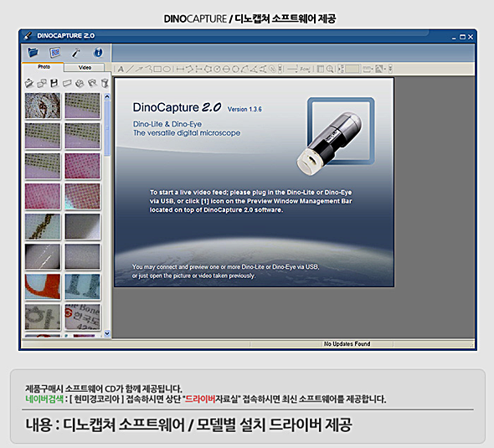The height and width of the screenshot is (448, 494).
Task: Select the point-to-line measurement tool
Action: click(x=198, y=69)
